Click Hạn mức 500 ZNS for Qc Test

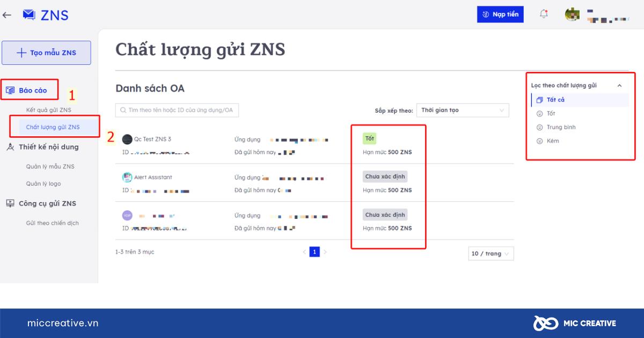[387, 152]
